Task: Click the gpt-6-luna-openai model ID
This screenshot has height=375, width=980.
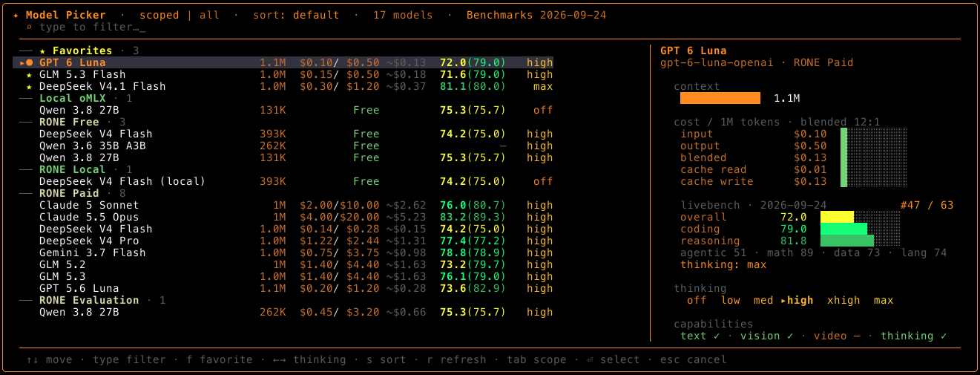Action: click(717, 62)
